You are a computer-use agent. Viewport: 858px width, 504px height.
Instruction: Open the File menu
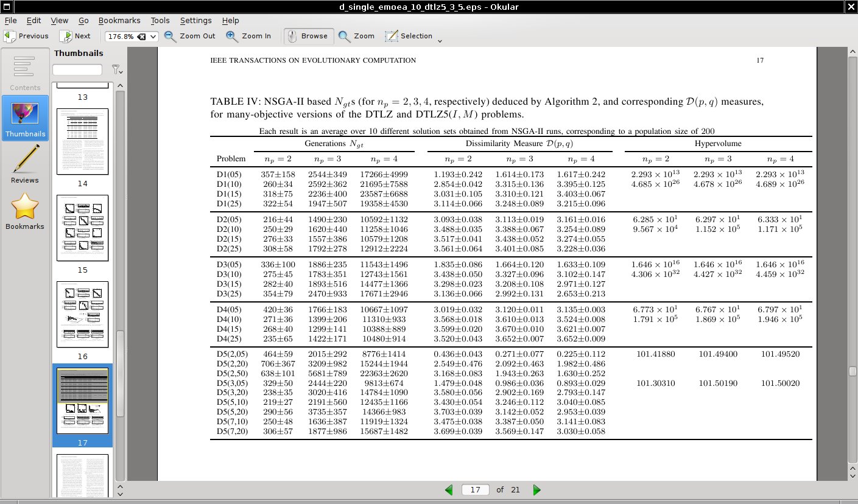pyautogui.click(x=10, y=21)
